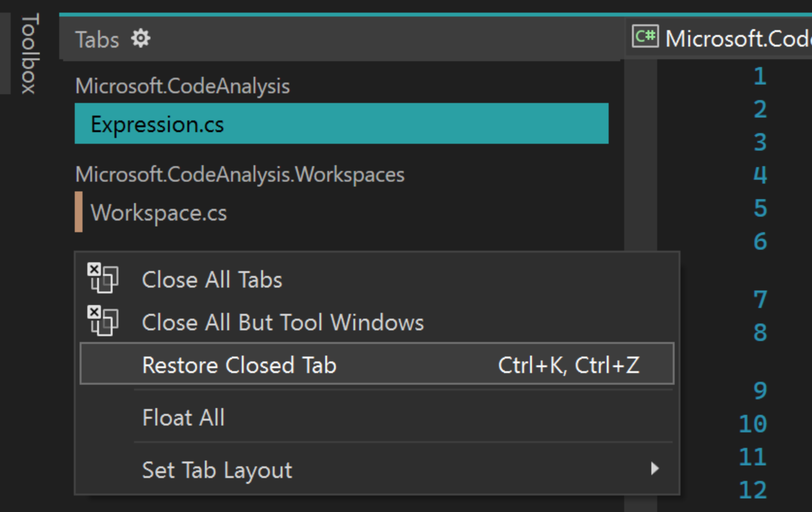This screenshot has height=512, width=812.
Task: Click the Microsoft.CodeAnalysis group header
Action: [182, 86]
